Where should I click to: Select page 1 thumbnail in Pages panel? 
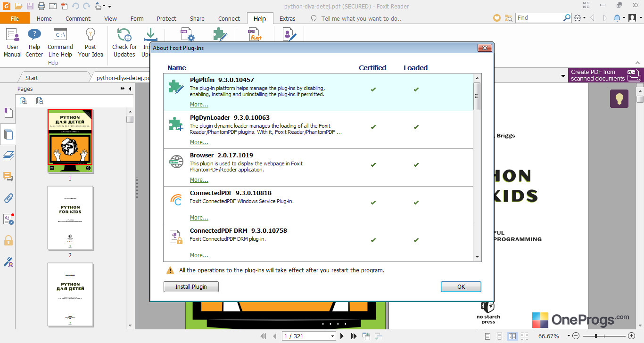tap(70, 141)
